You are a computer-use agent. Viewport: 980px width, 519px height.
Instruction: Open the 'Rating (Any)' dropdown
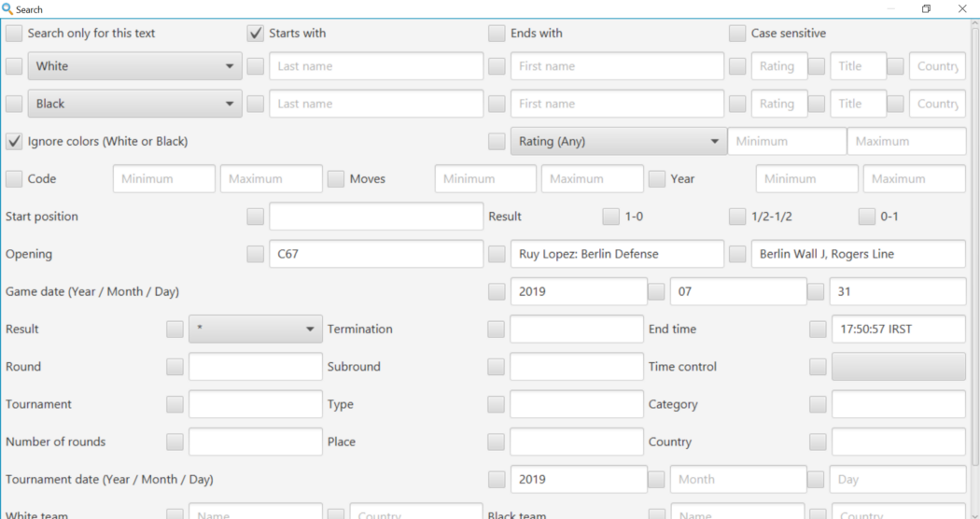[617, 142]
